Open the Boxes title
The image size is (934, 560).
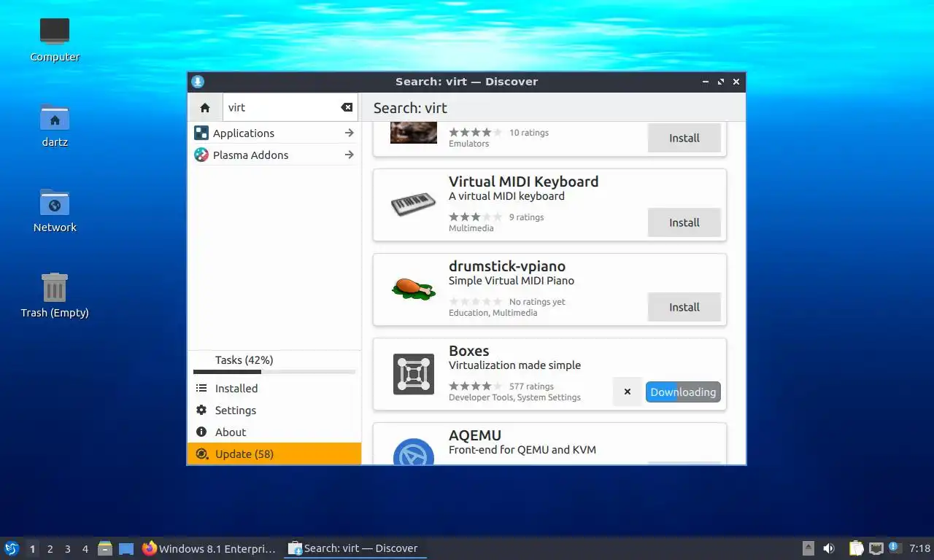pos(468,351)
